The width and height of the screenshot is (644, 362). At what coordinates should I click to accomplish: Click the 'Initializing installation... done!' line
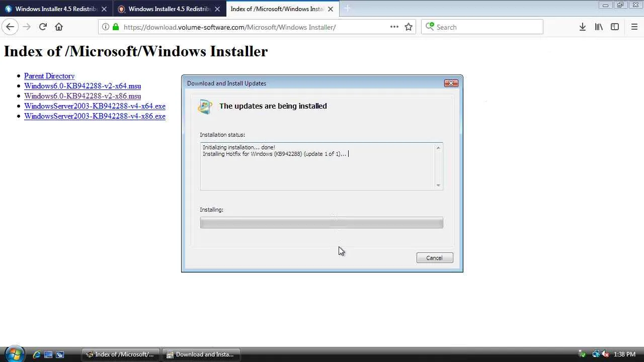[x=239, y=147]
